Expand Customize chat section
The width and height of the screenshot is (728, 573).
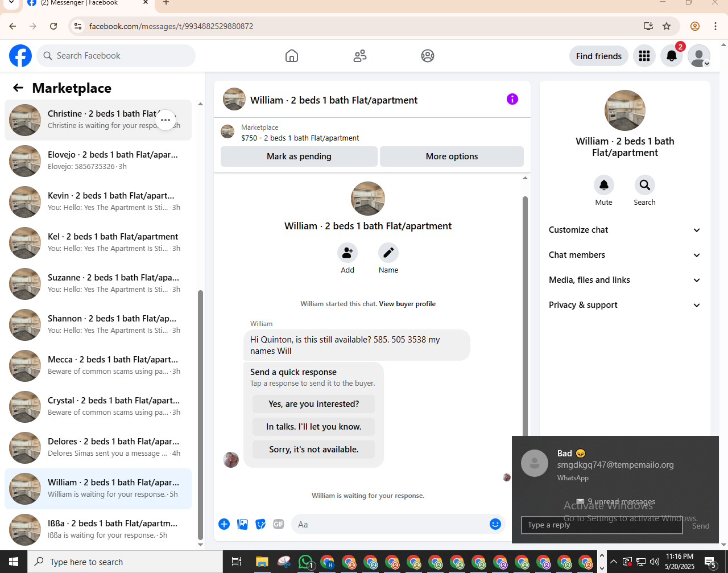click(625, 230)
